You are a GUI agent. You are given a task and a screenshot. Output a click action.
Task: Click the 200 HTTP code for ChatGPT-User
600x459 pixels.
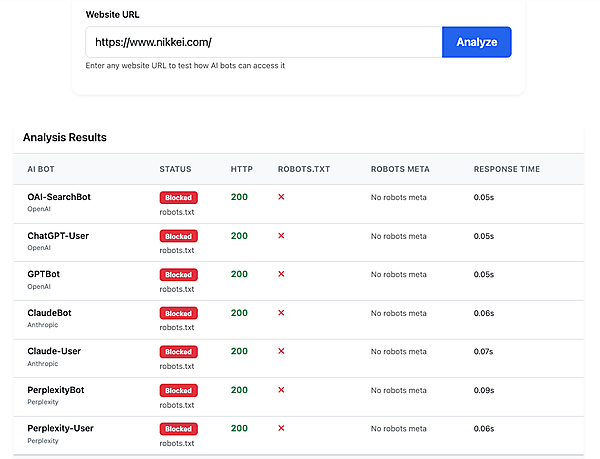point(239,236)
